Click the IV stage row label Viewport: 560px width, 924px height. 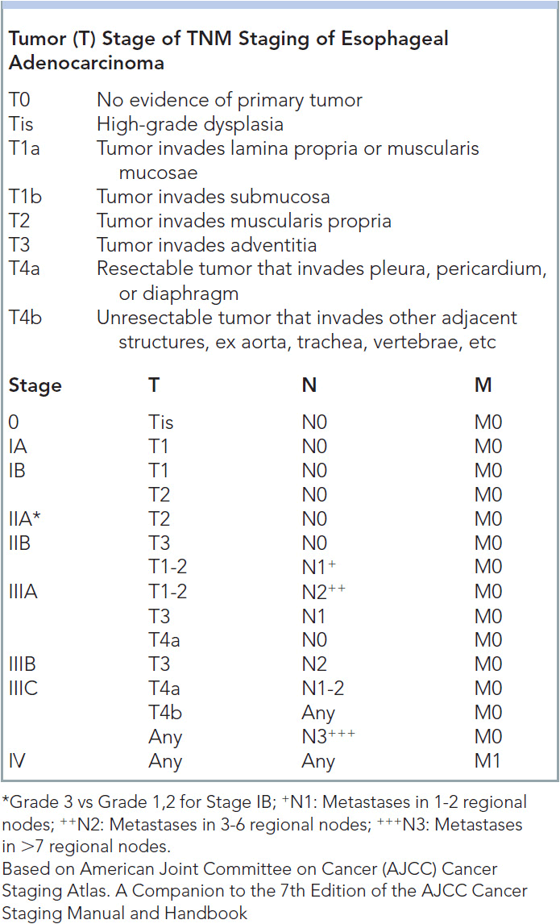18,761
